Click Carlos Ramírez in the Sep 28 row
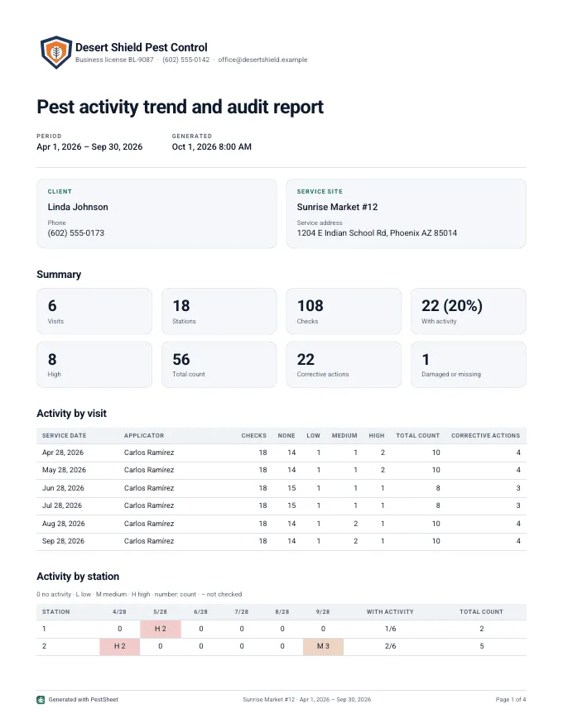The height and width of the screenshot is (728, 563). pos(149,541)
